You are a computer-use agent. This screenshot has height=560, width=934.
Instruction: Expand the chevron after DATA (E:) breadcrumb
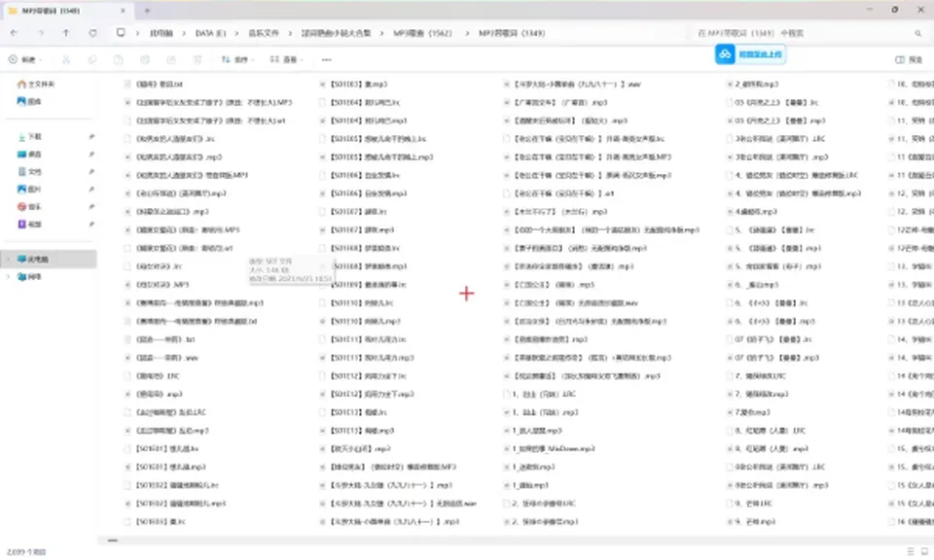pos(236,33)
